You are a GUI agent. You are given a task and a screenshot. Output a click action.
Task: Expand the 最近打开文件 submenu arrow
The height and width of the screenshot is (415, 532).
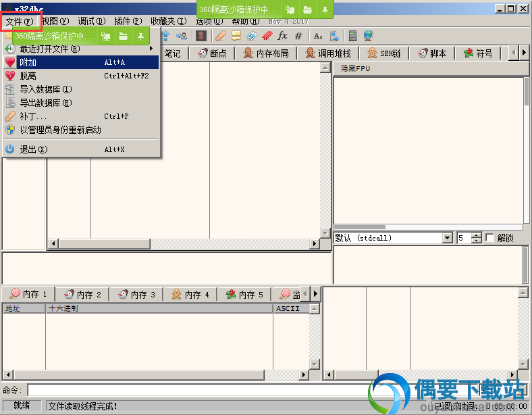[151, 49]
